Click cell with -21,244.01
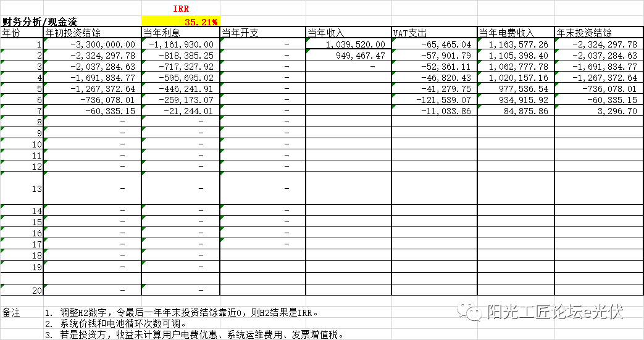This screenshot has height=340, width=644. (181, 111)
